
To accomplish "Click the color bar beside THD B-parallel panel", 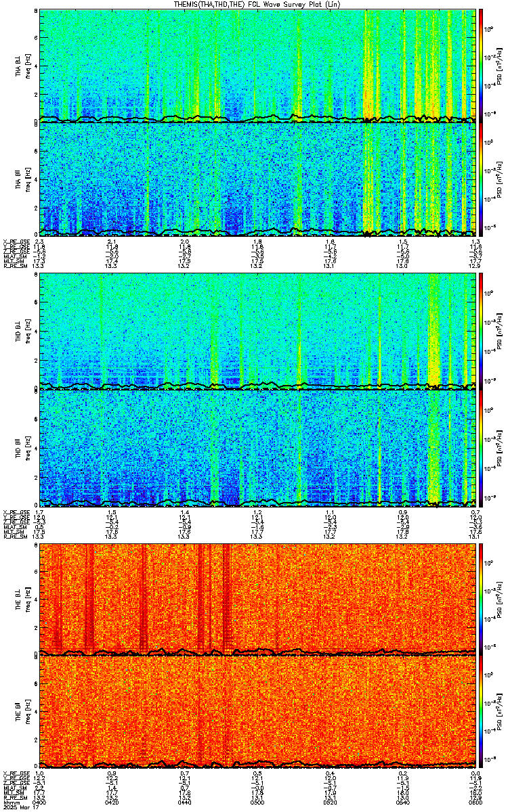I will coord(482,448).
